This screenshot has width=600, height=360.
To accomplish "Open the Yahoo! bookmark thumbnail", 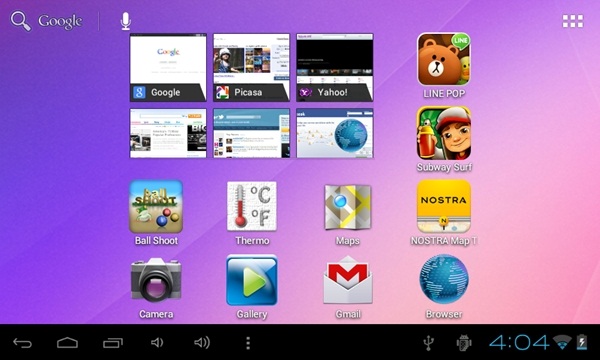I will 335,67.
